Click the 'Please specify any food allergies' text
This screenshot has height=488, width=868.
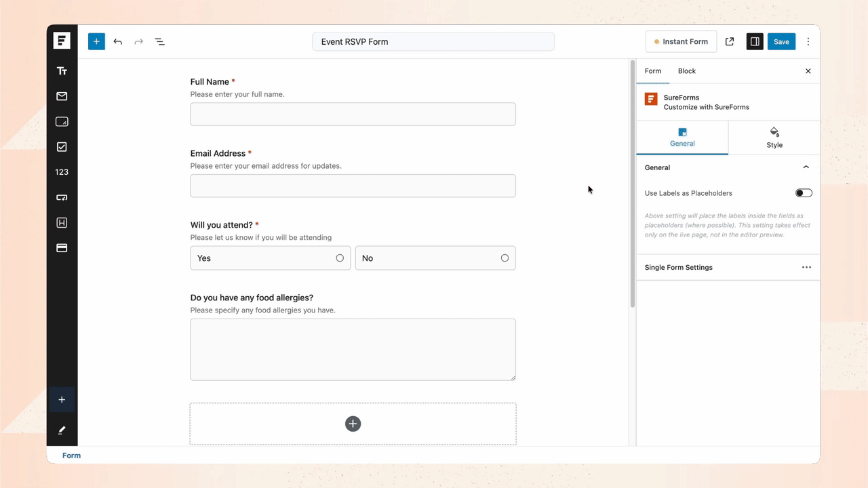[x=263, y=310]
